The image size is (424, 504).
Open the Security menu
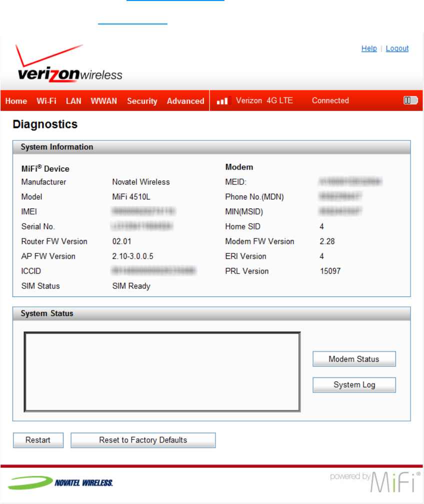142,101
